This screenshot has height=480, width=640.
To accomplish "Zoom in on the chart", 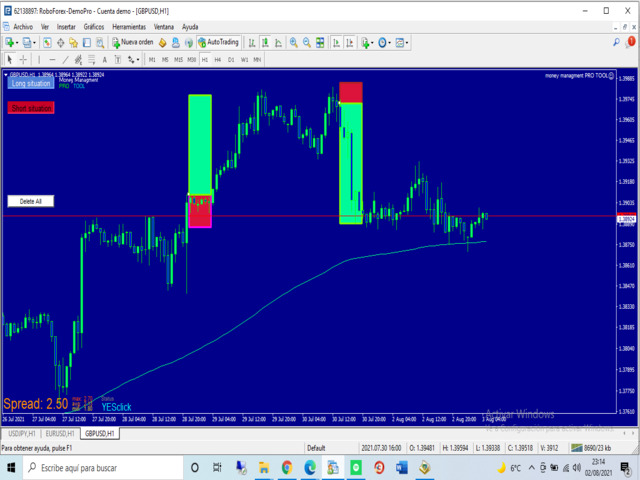I will pos(293,42).
